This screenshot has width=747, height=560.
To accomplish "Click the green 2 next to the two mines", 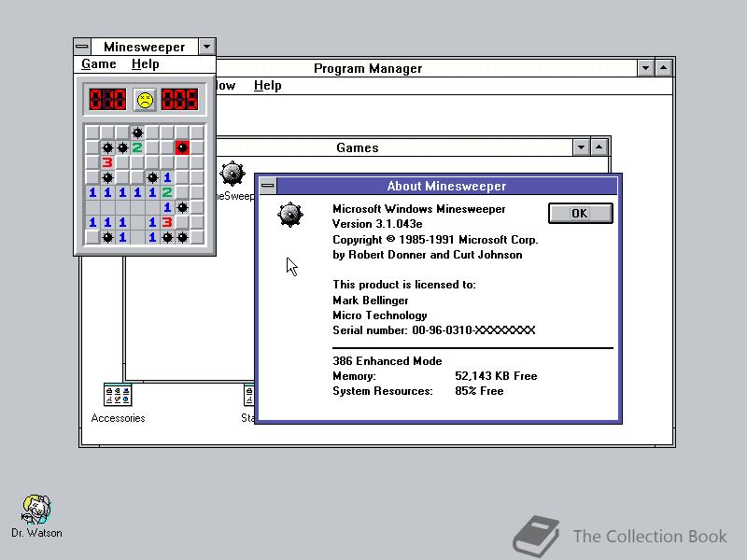I will click(137, 147).
